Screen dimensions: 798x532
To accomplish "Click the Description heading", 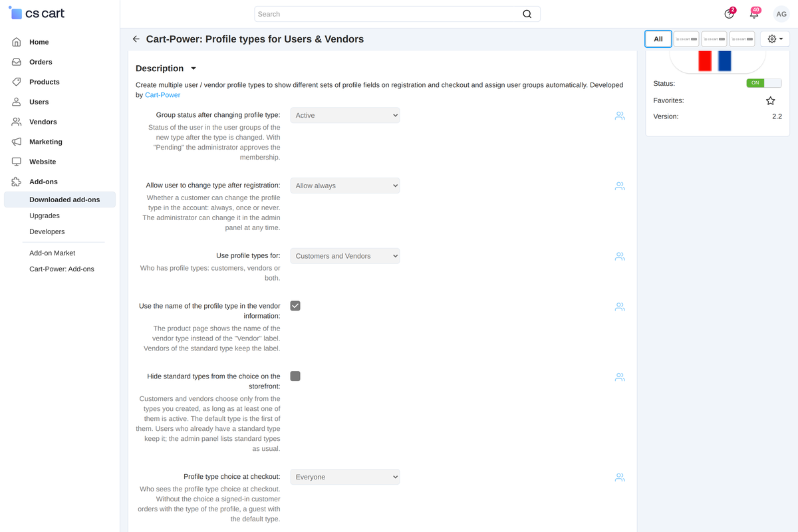I will (x=160, y=68).
